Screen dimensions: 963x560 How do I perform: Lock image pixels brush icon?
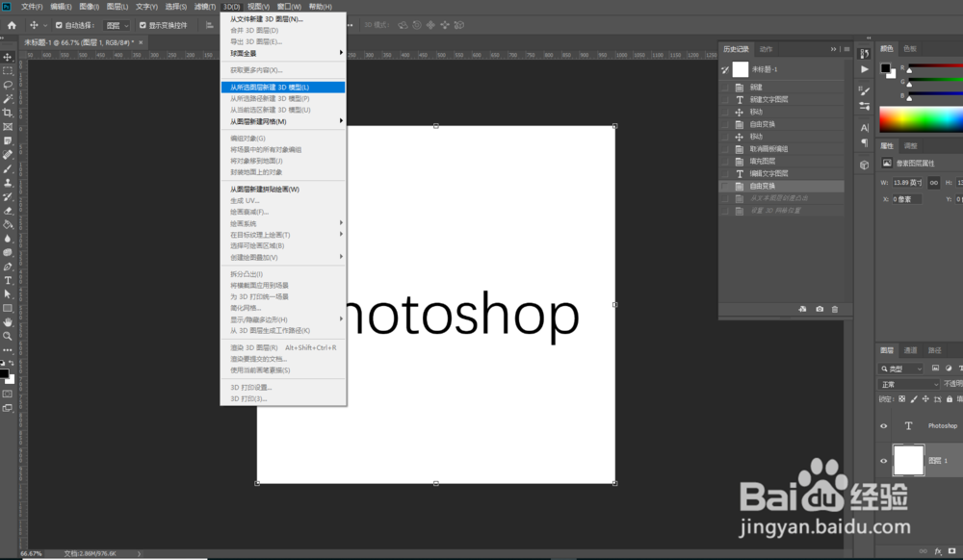click(914, 398)
